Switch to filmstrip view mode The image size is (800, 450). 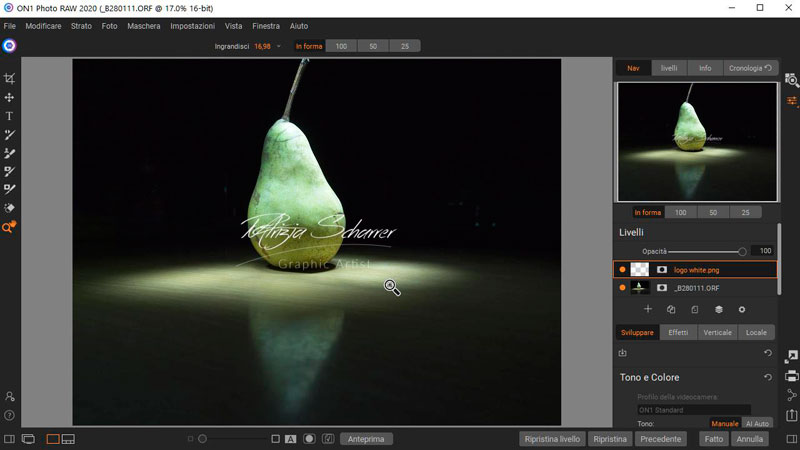[68, 439]
